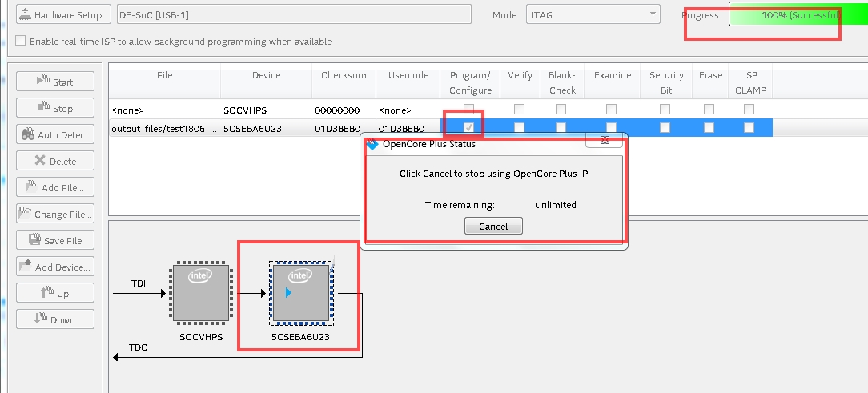
Task: Click the Examine column header
Action: [x=613, y=82]
